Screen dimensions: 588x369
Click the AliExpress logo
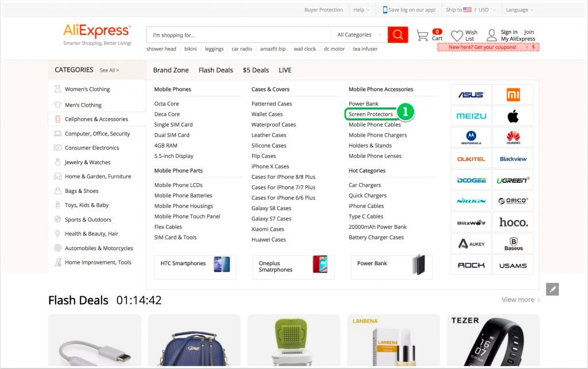(x=97, y=31)
